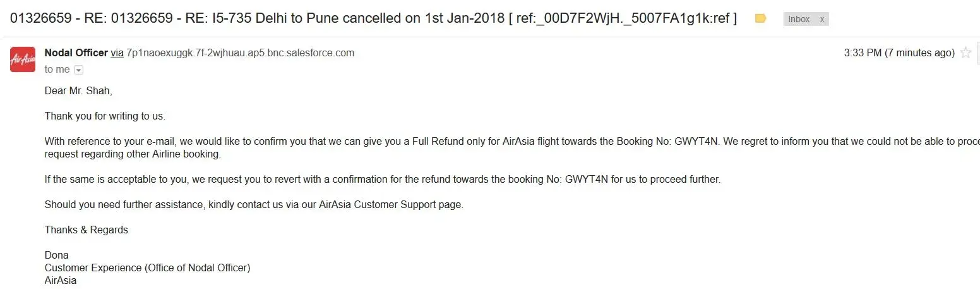
Task: Click the "Should you need further assistance" sentence
Action: click(x=254, y=205)
